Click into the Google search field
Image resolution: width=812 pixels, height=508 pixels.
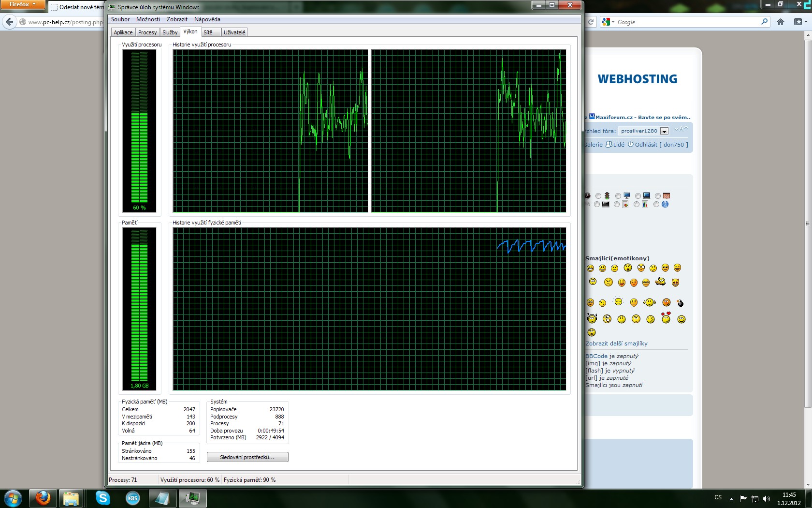coord(686,22)
